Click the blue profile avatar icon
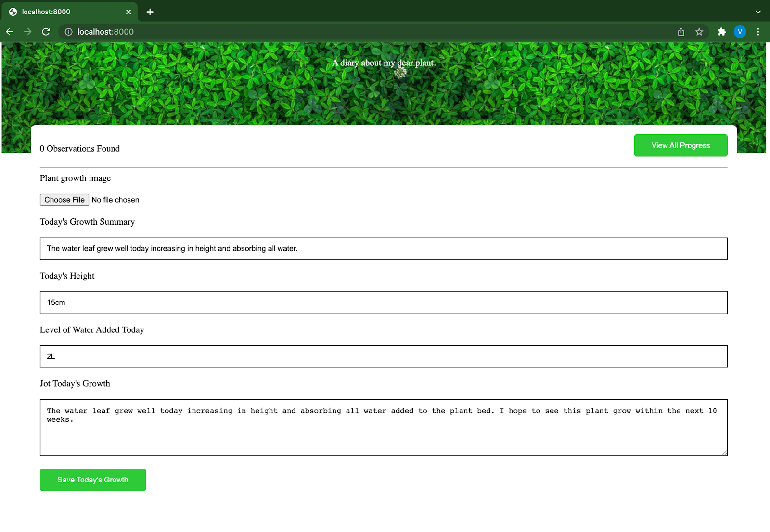770x532 pixels. 740,31
